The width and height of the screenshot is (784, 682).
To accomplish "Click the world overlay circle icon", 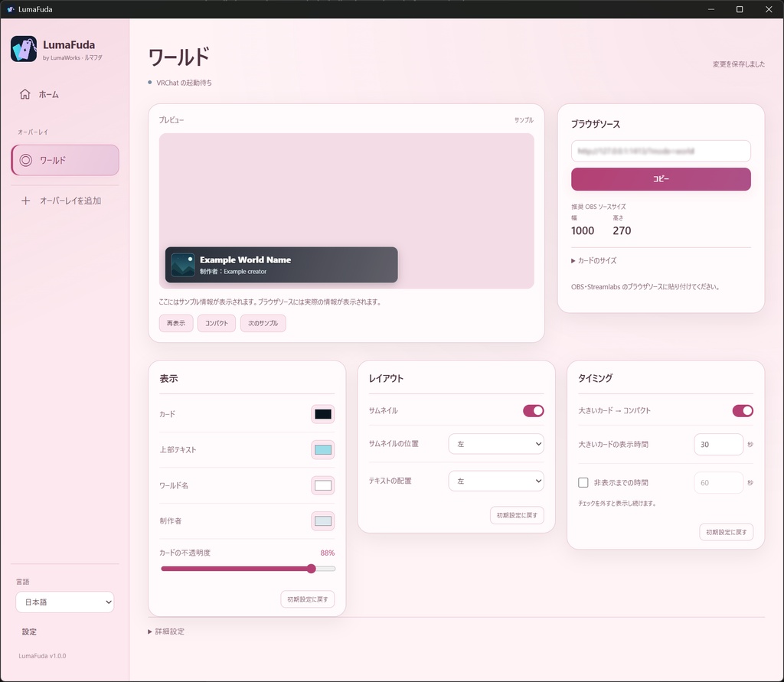I will coord(25,160).
